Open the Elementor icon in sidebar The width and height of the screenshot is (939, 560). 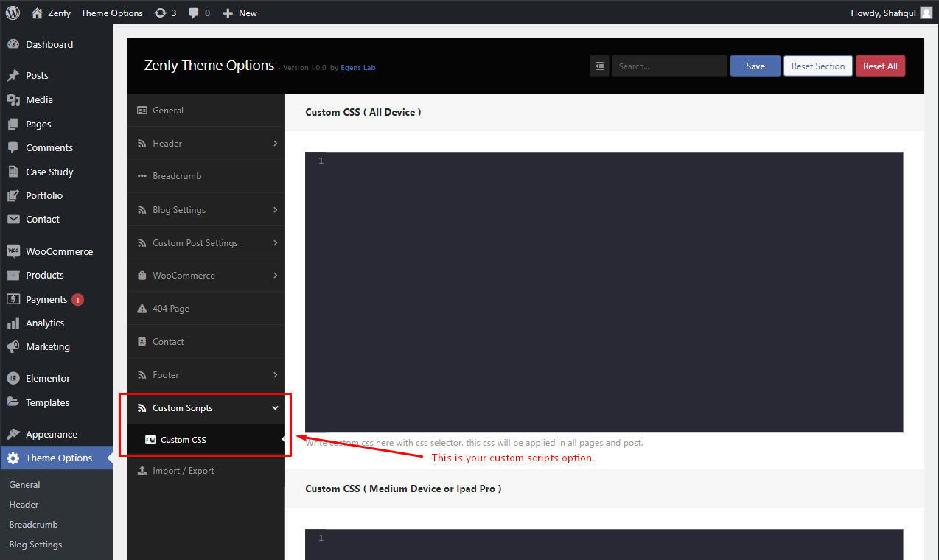(13, 378)
